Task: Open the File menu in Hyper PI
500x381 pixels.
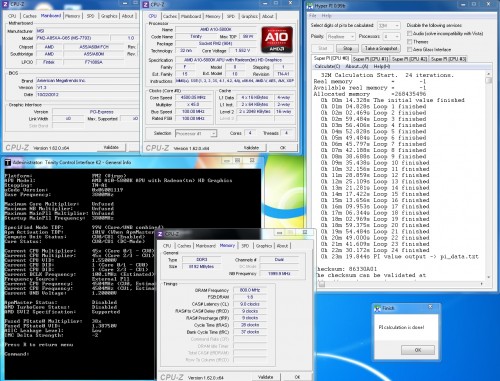Action: (x=312, y=16)
